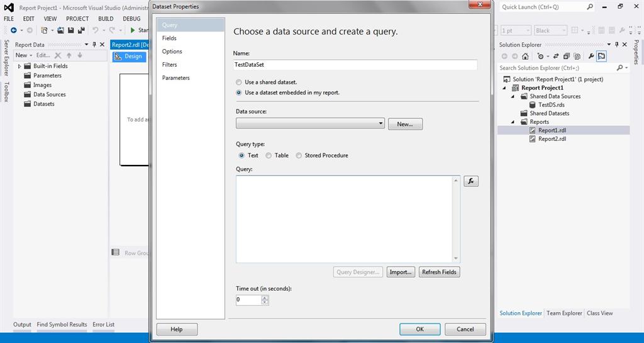Click the Save All icon in Visual Studio toolbar
Viewport: 644px width, 343px height.
81,30
